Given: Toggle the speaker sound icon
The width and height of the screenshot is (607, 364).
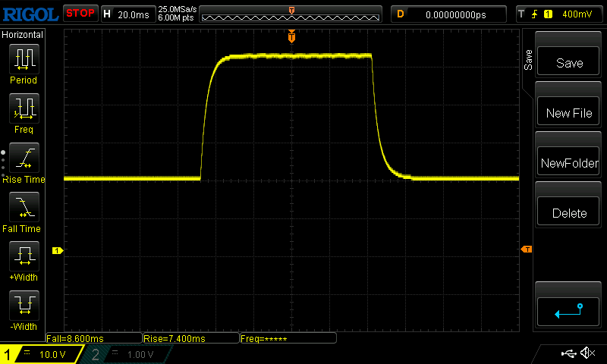Looking at the screenshot, I should [587, 353].
